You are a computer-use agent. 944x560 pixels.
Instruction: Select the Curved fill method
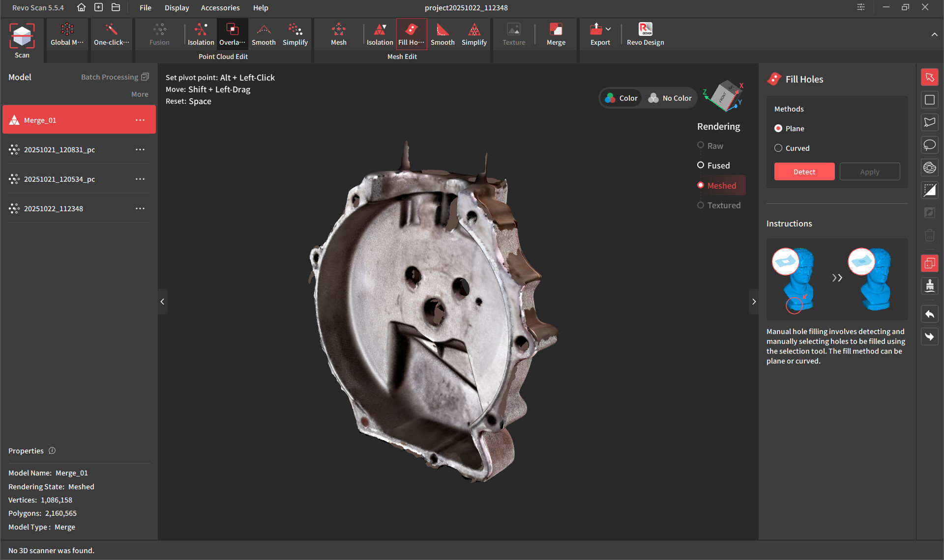point(778,148)
